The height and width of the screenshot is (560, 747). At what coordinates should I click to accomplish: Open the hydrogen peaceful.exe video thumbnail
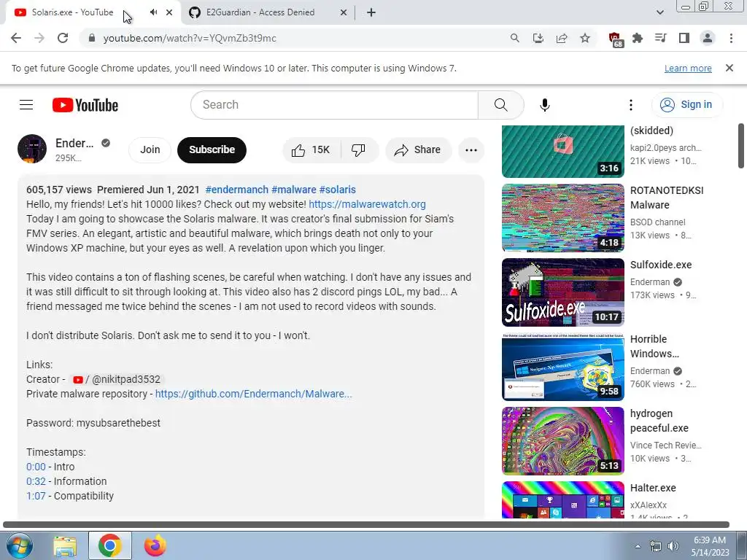pos(562,441)
